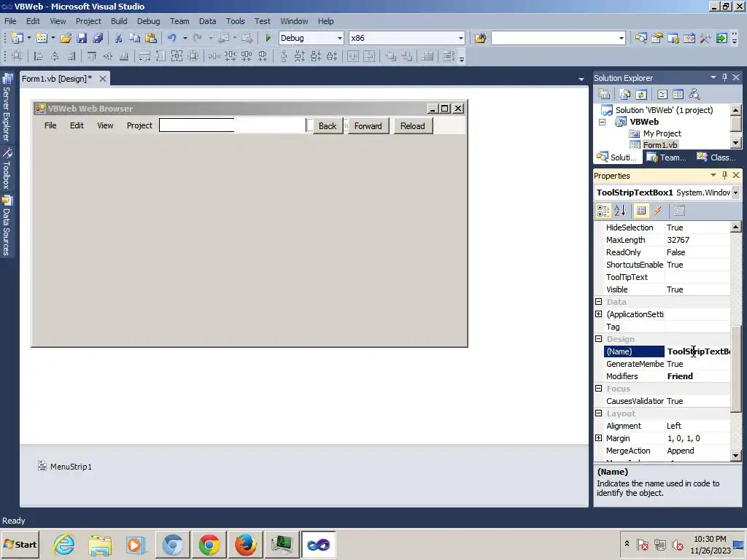Click the form's Project menu item
Image resolution: width=747 pixels, height=560 pixels.
point(139,125)
